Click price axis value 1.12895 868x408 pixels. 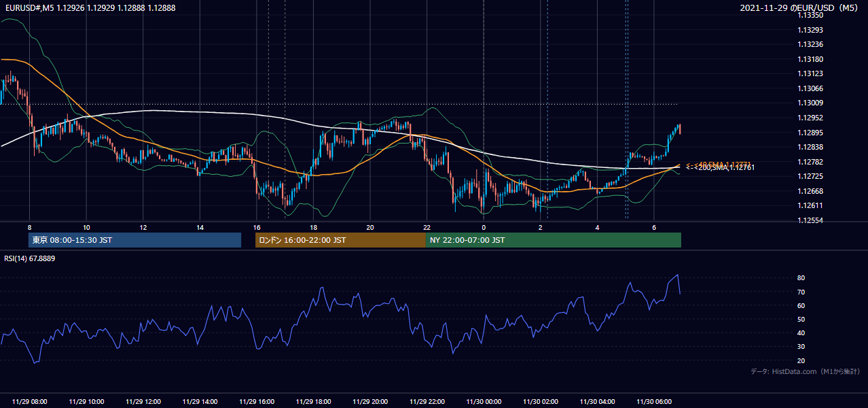click(x=810, y=133)
